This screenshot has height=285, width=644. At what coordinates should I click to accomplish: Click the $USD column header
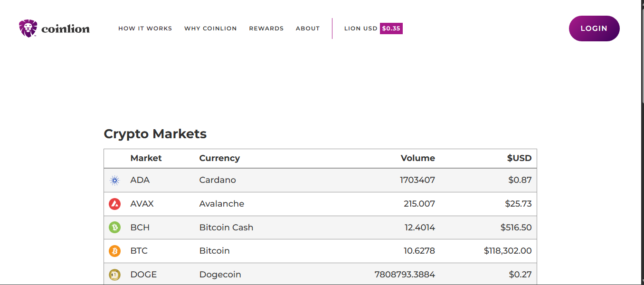[x=519, y=158]
